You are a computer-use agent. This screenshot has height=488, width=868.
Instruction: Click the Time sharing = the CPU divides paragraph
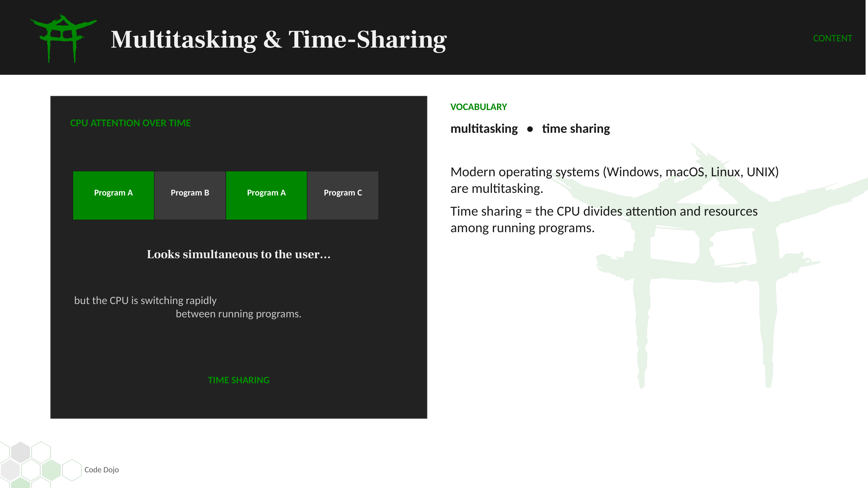[x=604, y=219]
